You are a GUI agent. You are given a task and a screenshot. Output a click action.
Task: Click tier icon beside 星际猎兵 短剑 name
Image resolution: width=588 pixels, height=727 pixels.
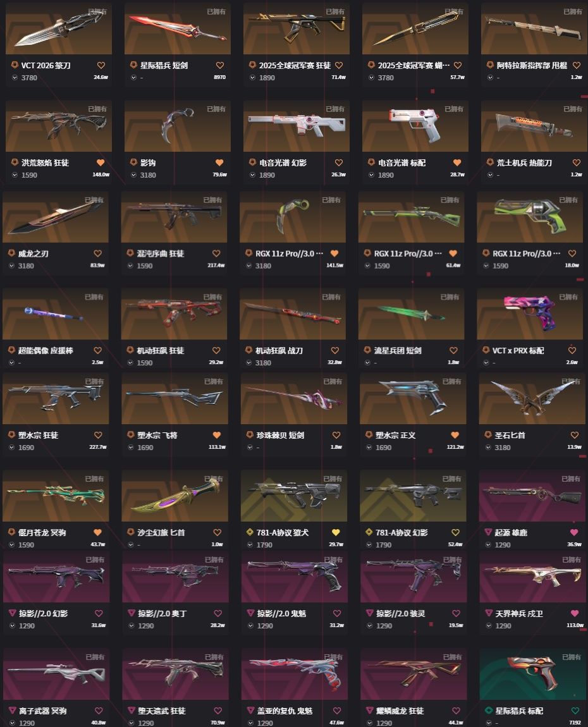click(x=133, y=65)
